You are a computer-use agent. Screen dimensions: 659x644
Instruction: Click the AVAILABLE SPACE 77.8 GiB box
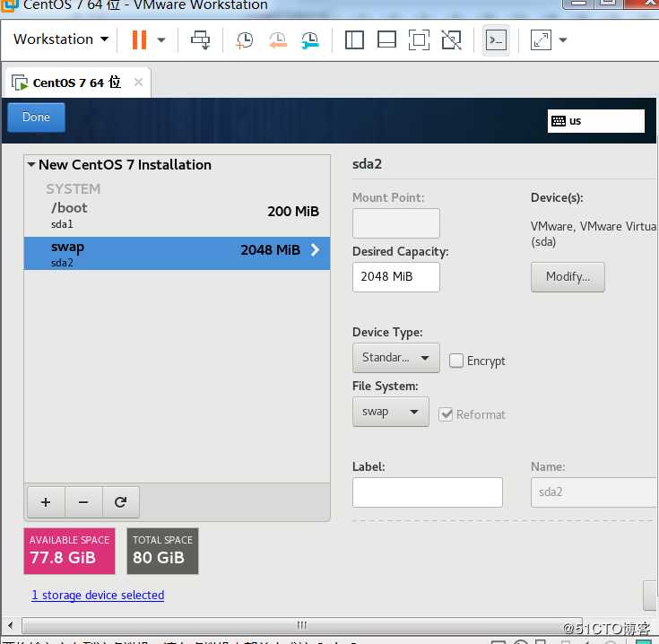pyautogui.click(x=69, y=551)
